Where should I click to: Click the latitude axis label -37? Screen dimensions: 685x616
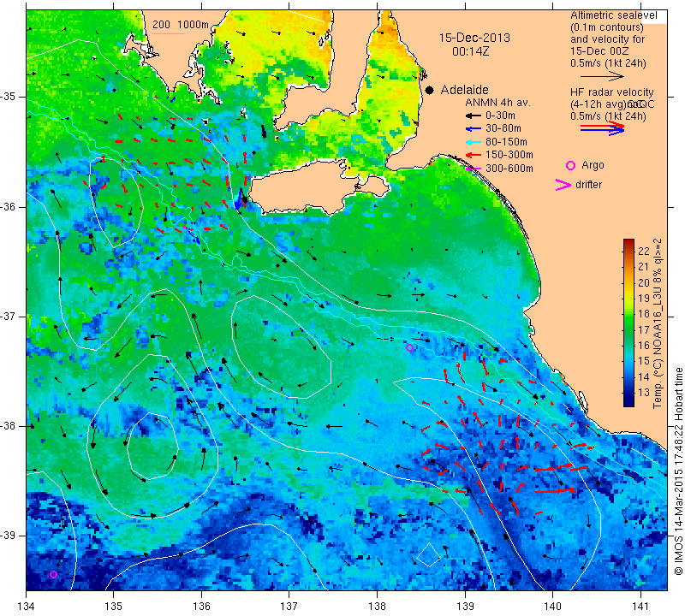click(9, 316)
